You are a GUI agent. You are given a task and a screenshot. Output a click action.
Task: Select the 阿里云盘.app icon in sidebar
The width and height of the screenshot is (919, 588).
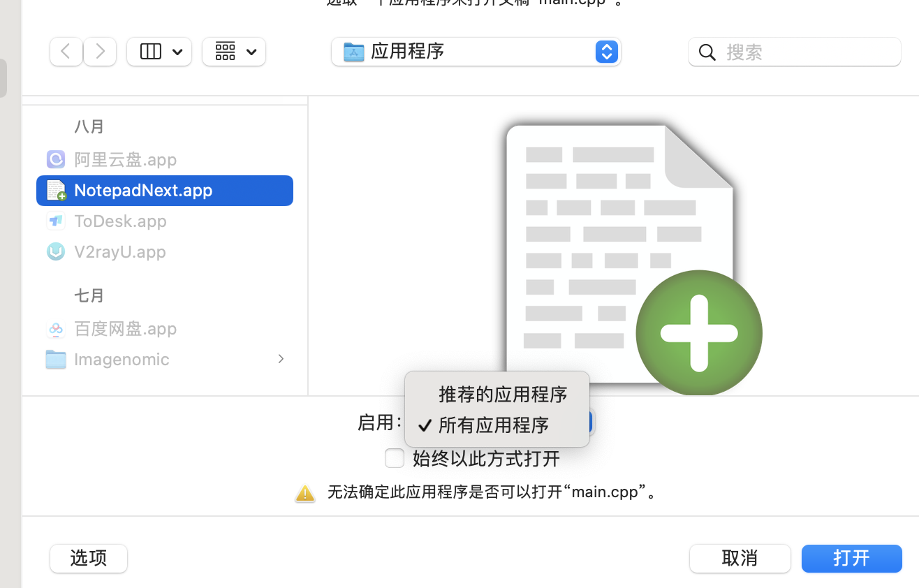55,159
